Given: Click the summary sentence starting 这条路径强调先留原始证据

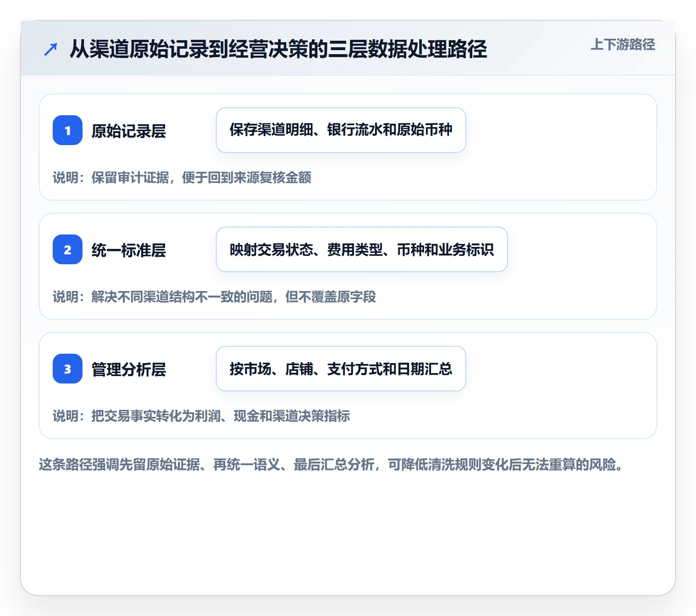Looking at the screenshot, I should point(331,464).
